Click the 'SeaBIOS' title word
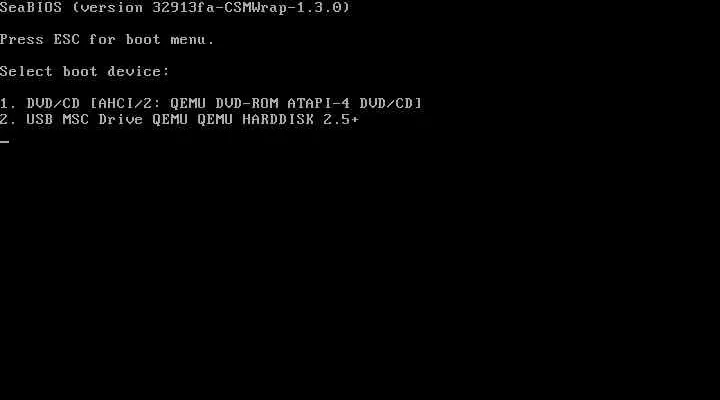This screenshot has height=400, width=720. (x=31, y=7)
